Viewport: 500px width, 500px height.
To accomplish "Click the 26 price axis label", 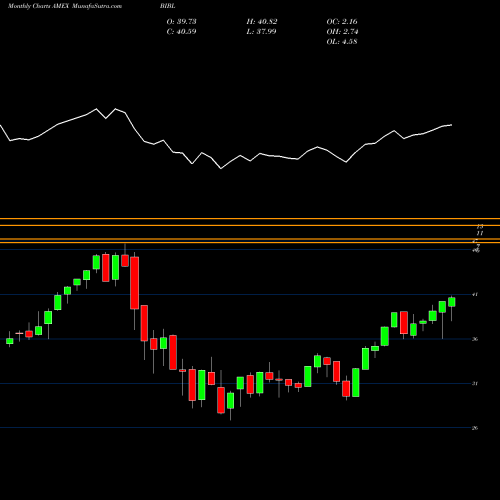I will coord(475,428).
